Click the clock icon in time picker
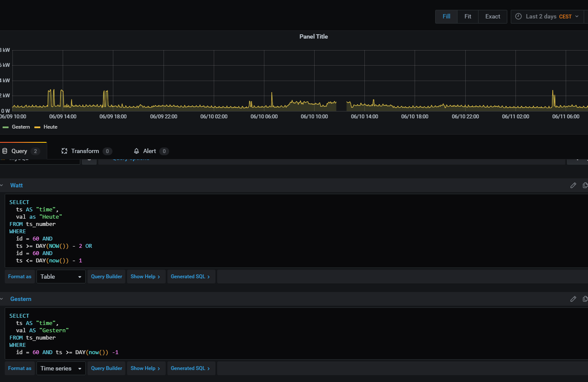 pyautogui.click(x=518, y=17)
